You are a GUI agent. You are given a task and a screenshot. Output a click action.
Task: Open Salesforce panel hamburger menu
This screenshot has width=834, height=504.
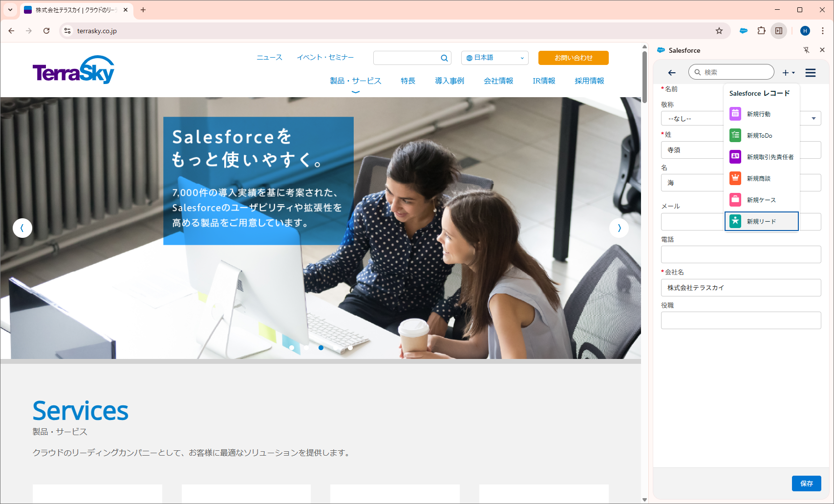(811, 73)
